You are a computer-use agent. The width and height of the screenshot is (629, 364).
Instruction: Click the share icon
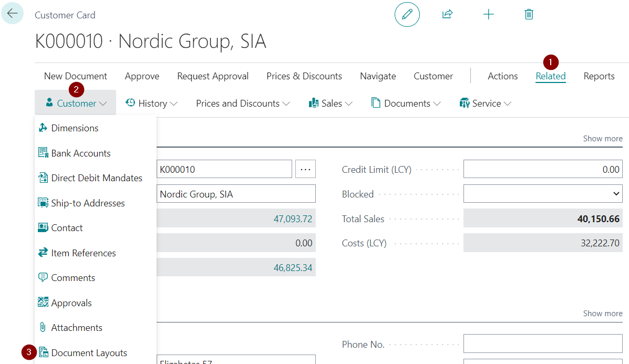click(x=447, y=14)
